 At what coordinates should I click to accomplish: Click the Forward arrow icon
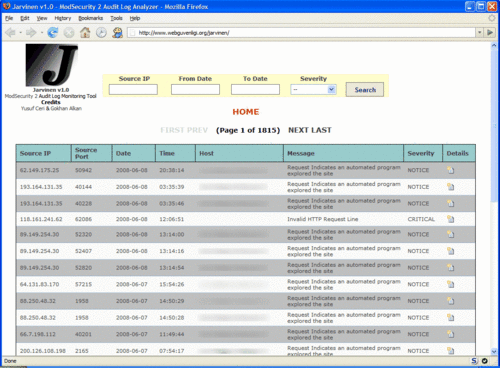coord(31,33)
